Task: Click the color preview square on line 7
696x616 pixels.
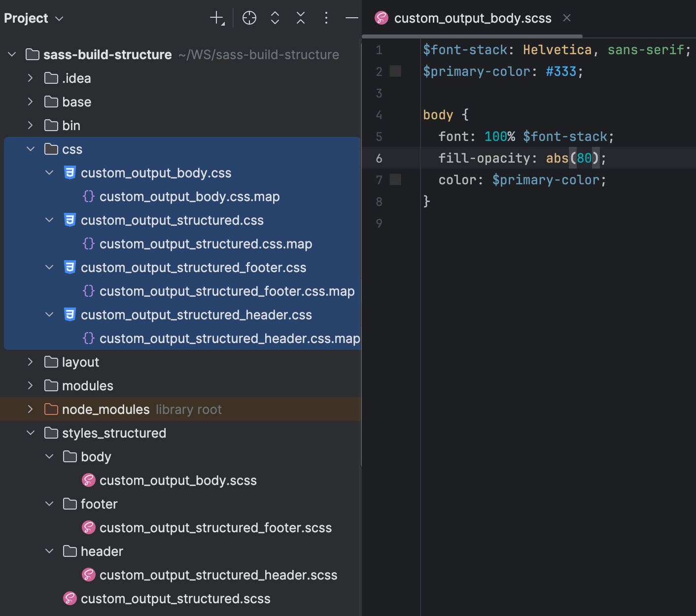Action: (x=395, y=179)
